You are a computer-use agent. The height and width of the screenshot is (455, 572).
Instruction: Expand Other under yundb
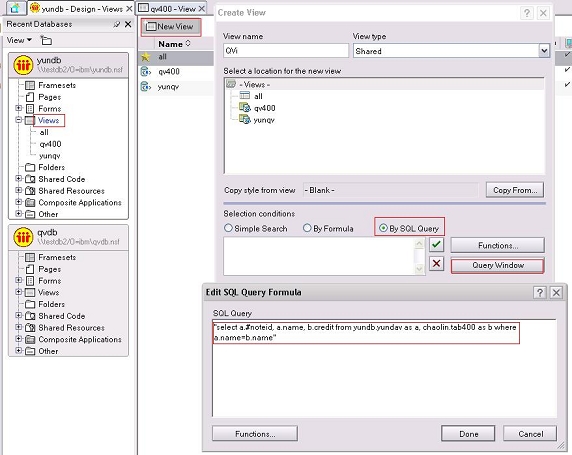click(19, 214)
